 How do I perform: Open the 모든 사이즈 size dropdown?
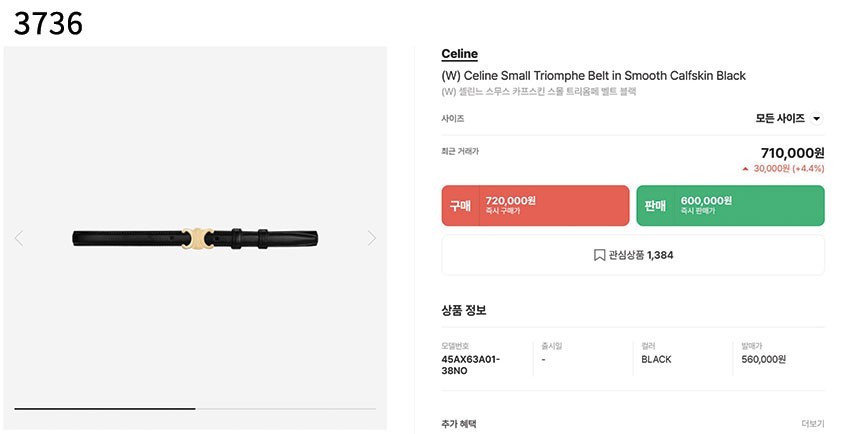[788, 118]
